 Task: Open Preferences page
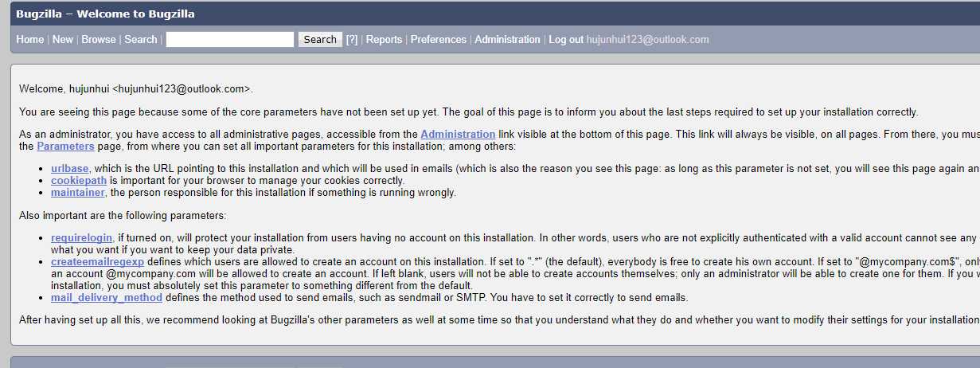439,39
